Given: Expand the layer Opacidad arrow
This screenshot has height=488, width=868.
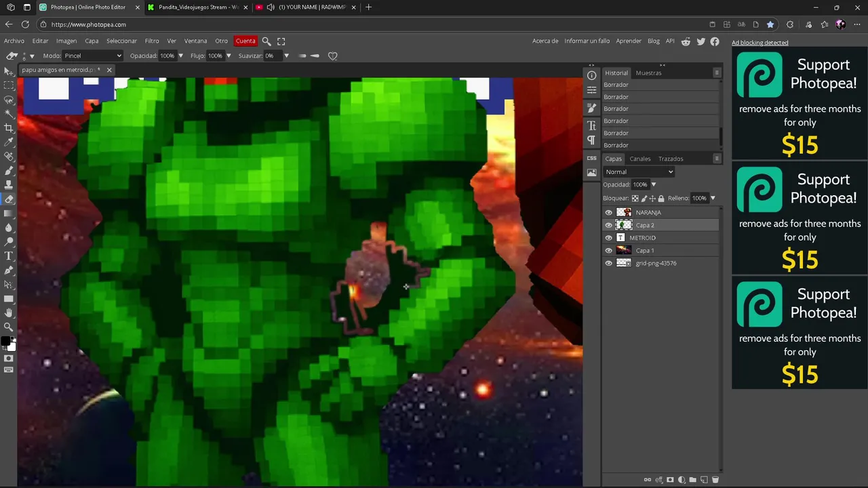Looking at the screenshot, I should point(654,184).
